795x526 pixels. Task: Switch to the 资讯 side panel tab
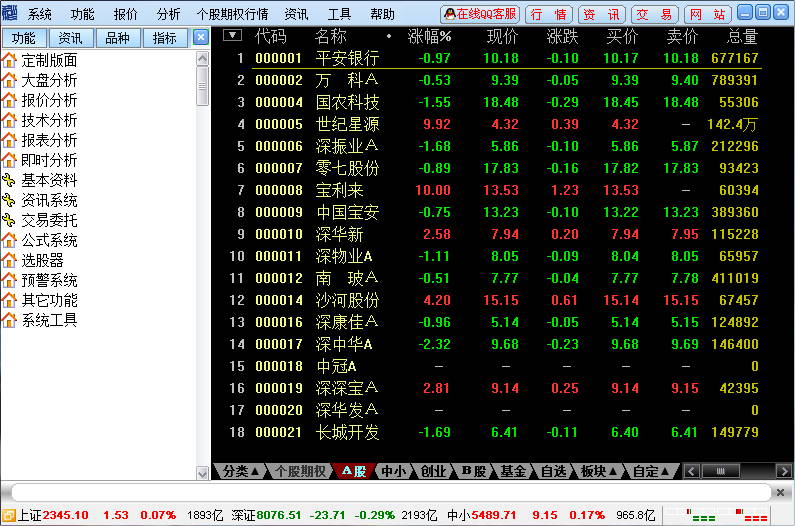tap(70, 38)
